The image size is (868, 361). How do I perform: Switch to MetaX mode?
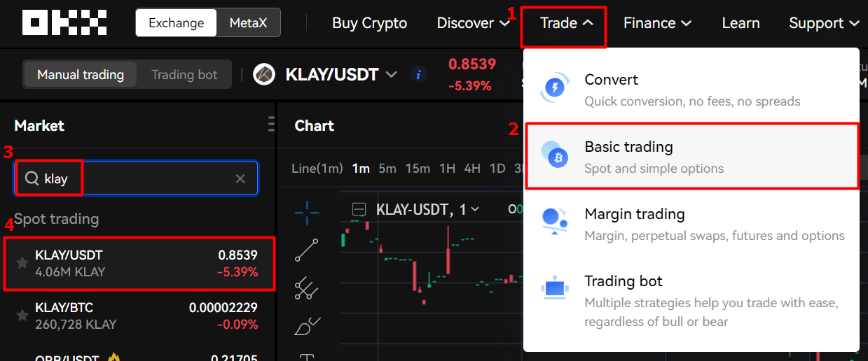tap(248, 22)
